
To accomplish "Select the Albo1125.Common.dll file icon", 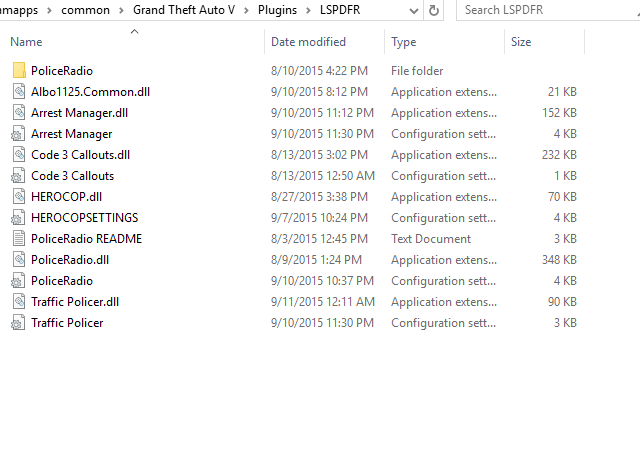I will (19, 91).
